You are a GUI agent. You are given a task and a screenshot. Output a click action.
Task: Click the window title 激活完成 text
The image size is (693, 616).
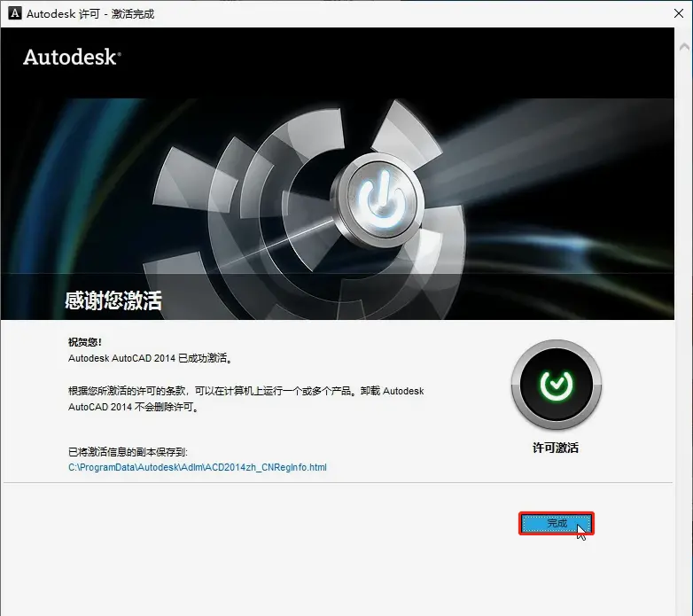pyautogui.click(x=133, y=13)
